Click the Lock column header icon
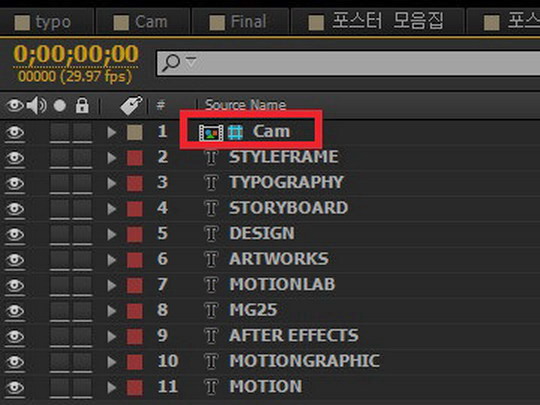The width and height of the screenshot is (540, 405). coord(82,105)
